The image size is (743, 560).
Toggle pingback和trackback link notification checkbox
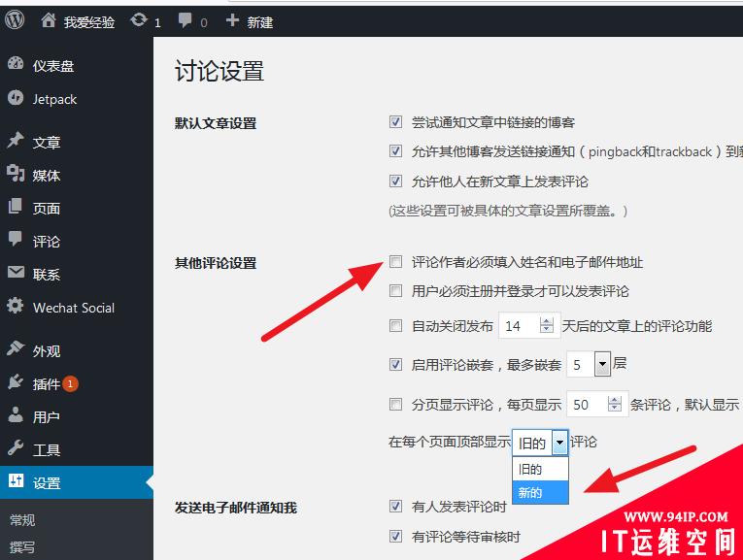[x=395, y=151]
